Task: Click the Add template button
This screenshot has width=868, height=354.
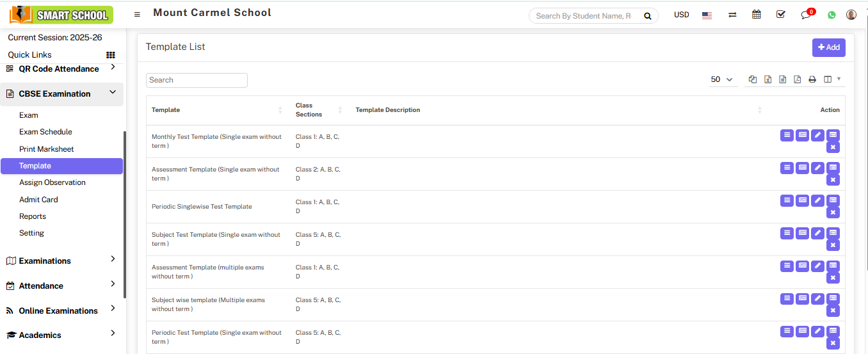Action: pos(828,47)
